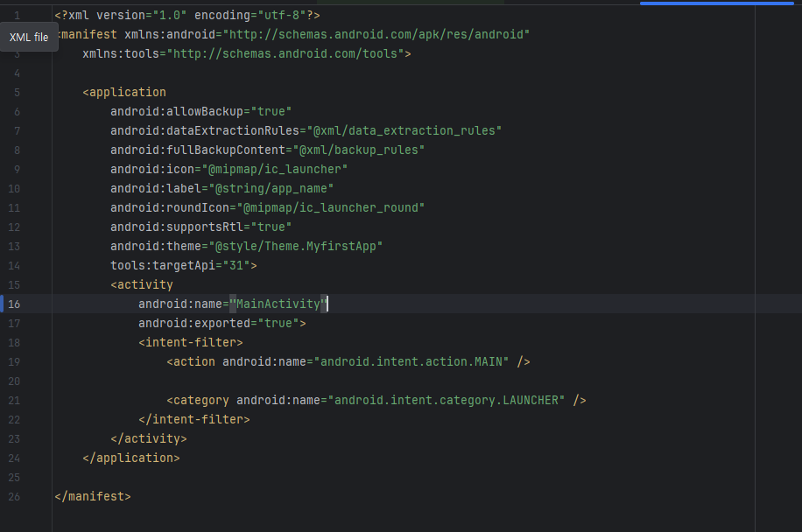Click the "true" value of allowBackup

pyautogui.click(x=271, y=111)
